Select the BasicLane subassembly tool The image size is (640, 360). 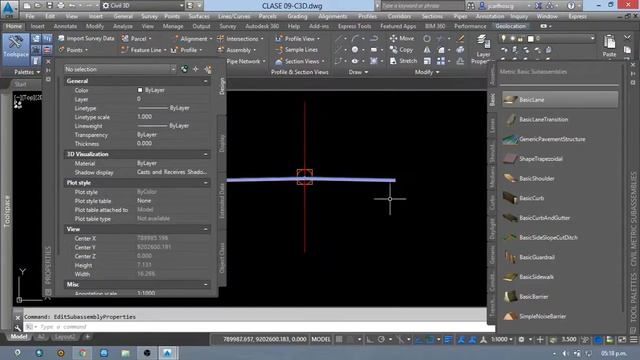560,100
